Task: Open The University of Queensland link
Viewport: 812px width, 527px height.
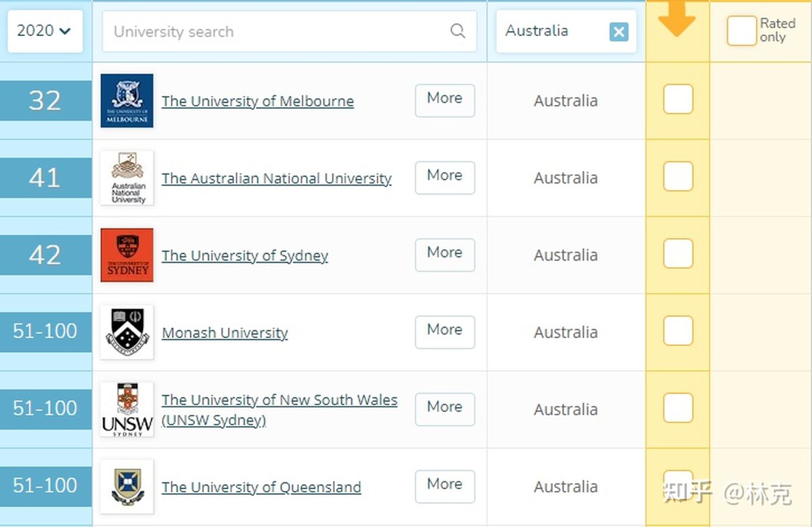Action: (x=261, y=487)
